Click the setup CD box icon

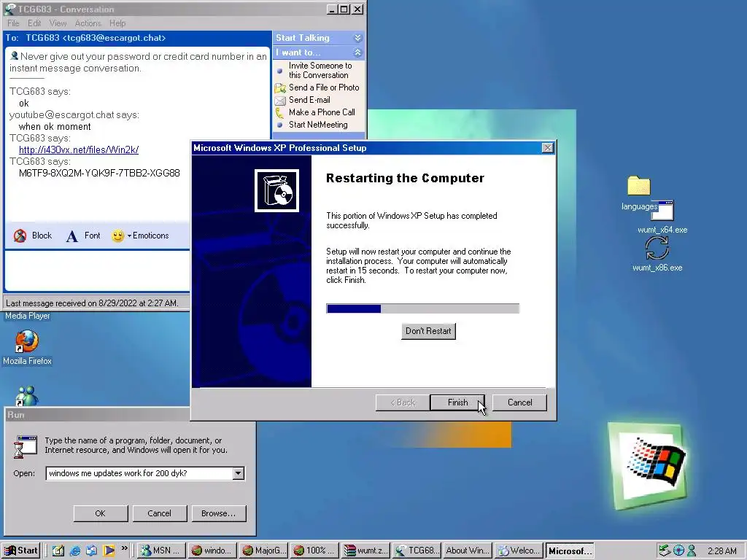[276, 190]
